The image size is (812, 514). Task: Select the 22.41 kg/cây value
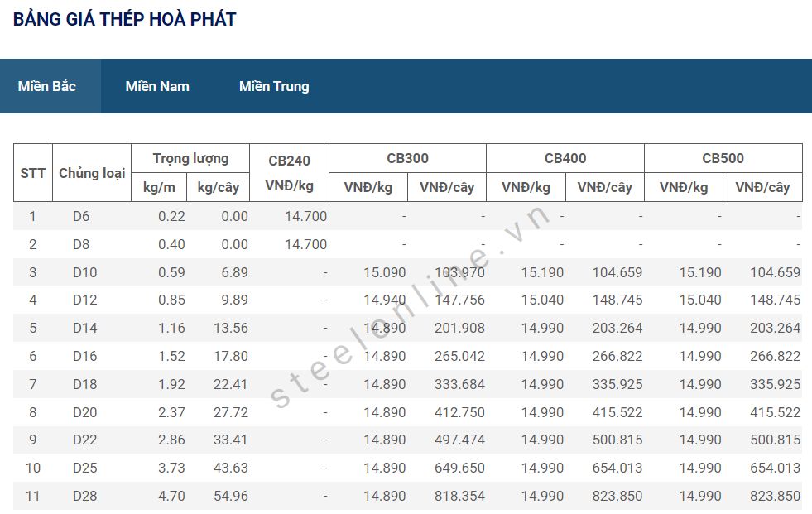pos(231,384)
